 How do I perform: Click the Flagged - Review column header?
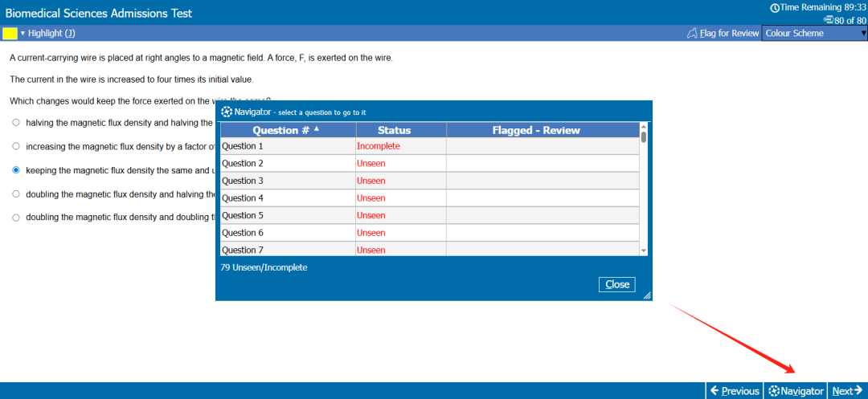click(x=535, y=130)
